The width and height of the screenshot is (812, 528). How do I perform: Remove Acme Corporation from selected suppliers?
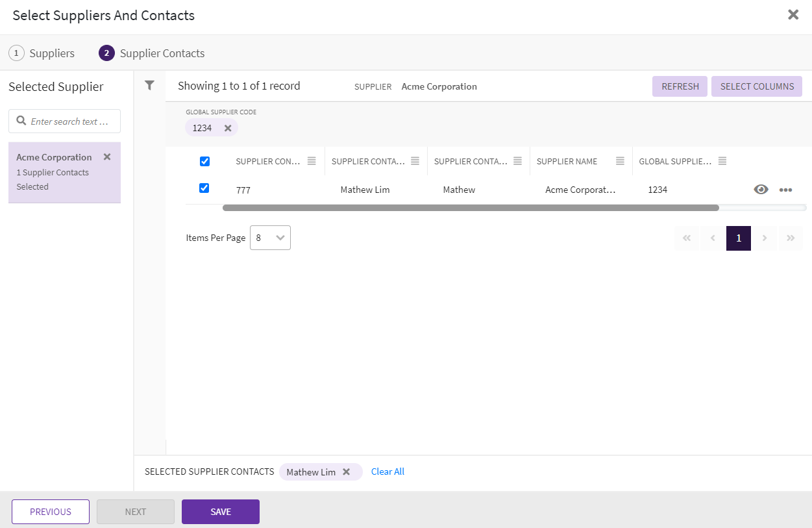pyautogui.click(x=107, y=157)
